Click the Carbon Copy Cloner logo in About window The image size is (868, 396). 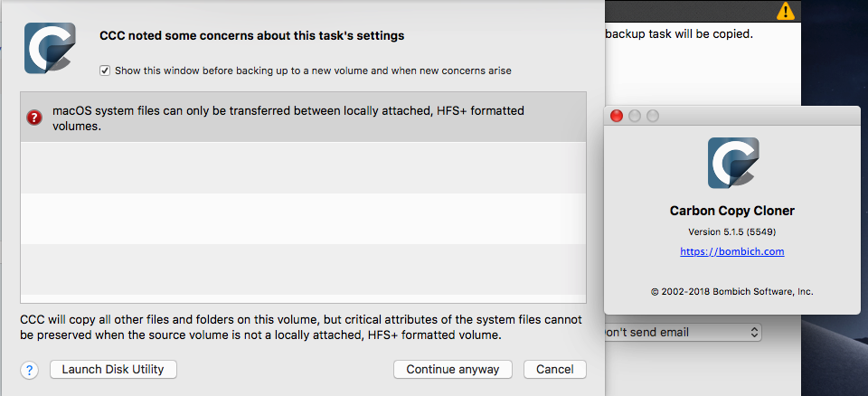pyautogui.click(x=733, y=163)
